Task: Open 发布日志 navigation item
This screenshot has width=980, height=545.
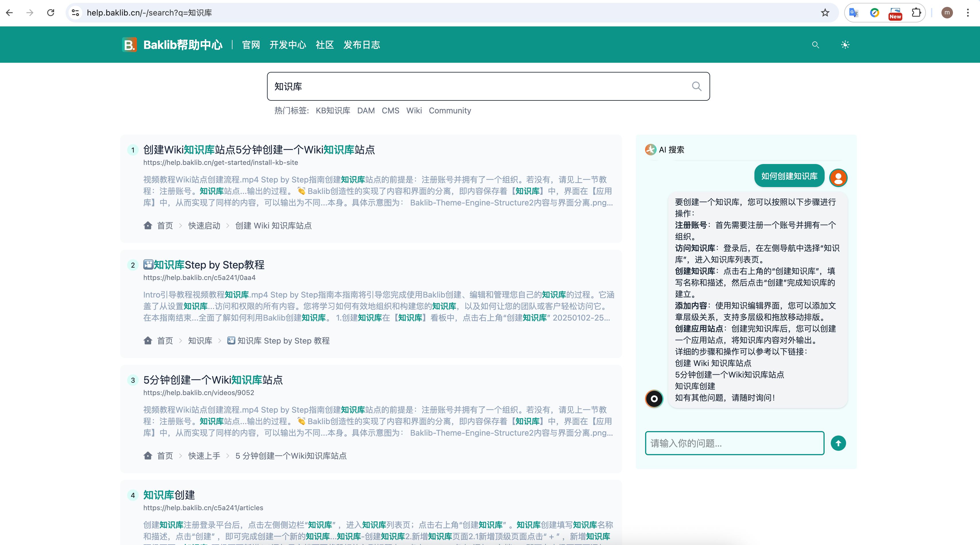Action: [x=361, y=45]
